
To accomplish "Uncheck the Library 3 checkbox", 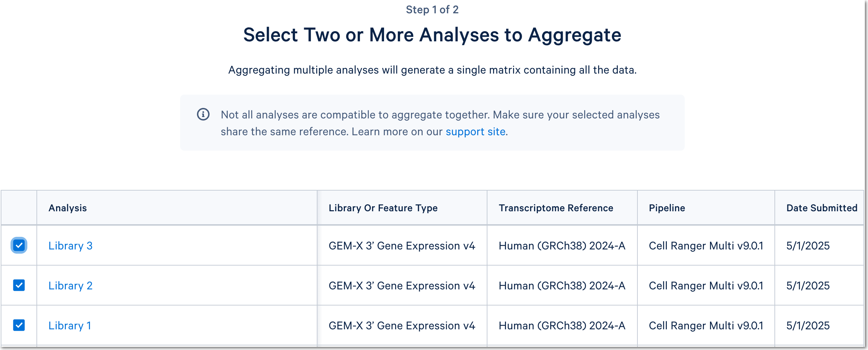I will coord(19,245).
